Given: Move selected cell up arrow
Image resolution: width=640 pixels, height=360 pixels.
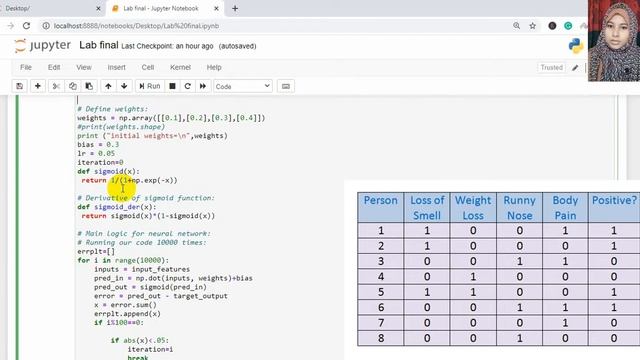Looking at the screenshot, I should click(108, 86).
